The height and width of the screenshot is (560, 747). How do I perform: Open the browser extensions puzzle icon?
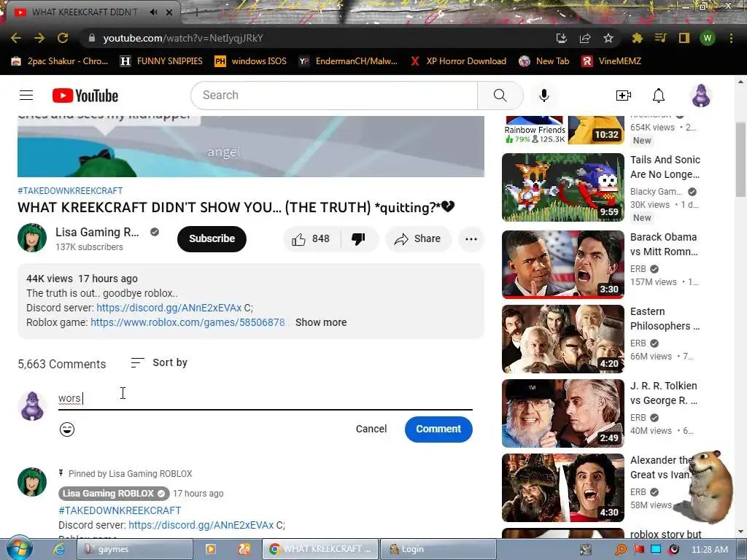tap(637, 38)
